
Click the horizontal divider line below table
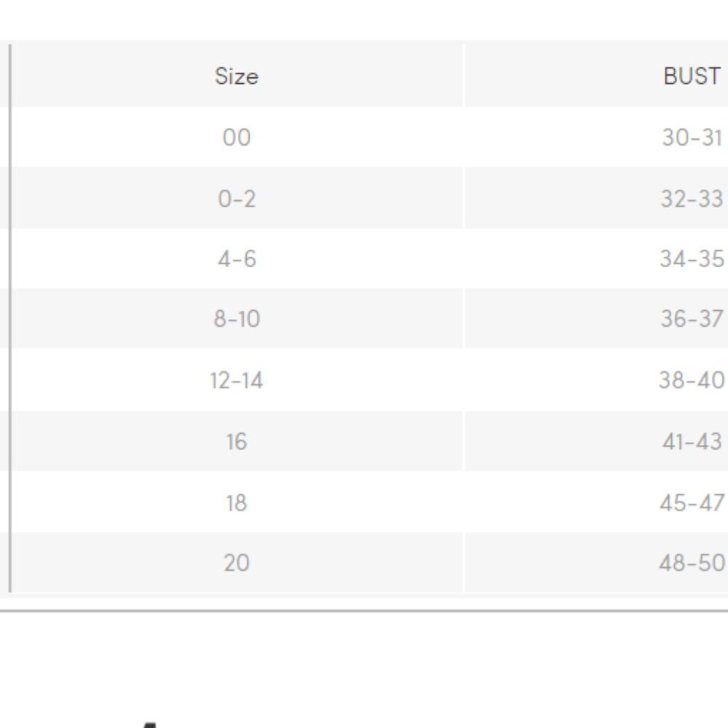coord(364,611)
